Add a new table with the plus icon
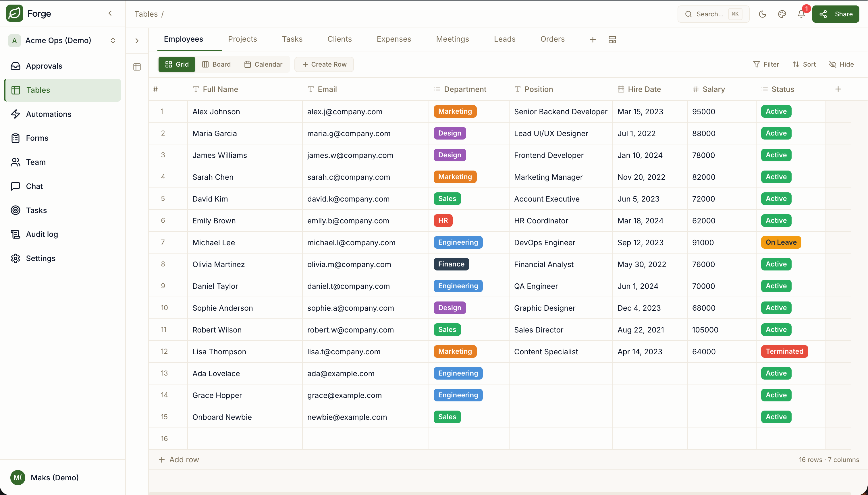The image size is (868, 495). [x=593, y=40]
